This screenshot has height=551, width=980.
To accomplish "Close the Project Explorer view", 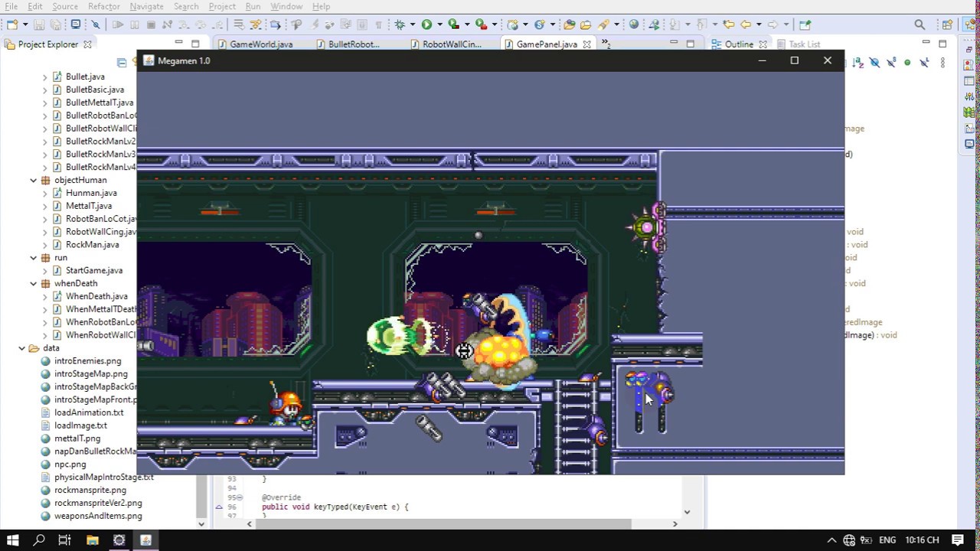I will [87, 44].
